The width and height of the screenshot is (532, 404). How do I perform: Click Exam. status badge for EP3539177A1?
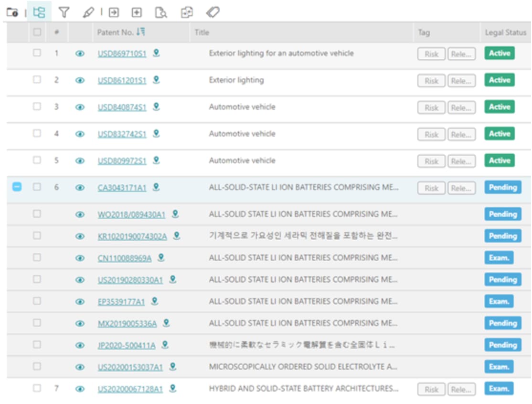click(x=499, y=301)
